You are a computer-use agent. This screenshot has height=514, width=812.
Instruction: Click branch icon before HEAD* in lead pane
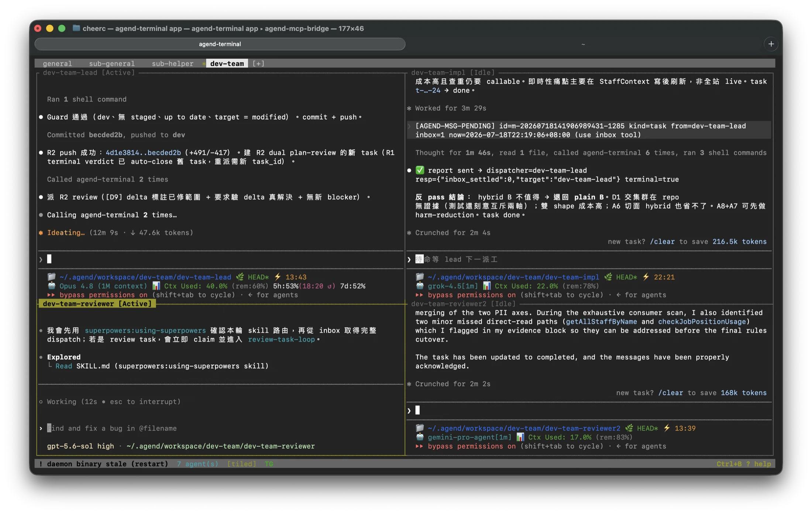(x=240, y=277)
